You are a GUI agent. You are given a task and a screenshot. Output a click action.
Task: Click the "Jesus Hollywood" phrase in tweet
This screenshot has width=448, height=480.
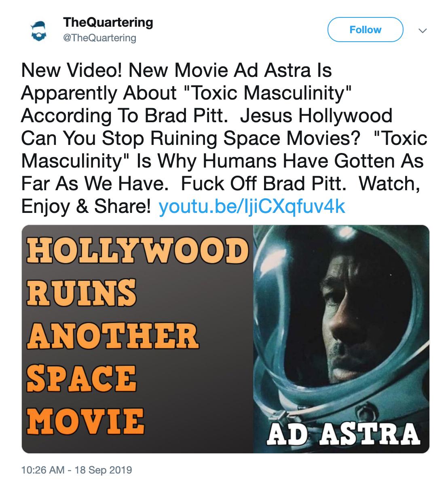[x=316, y=115]
